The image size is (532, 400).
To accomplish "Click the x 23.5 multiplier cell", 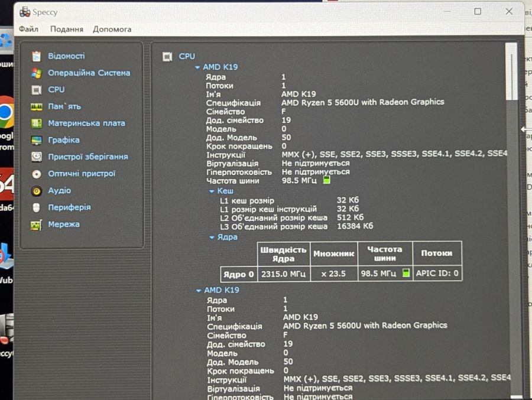I will [x=333, y=274].
